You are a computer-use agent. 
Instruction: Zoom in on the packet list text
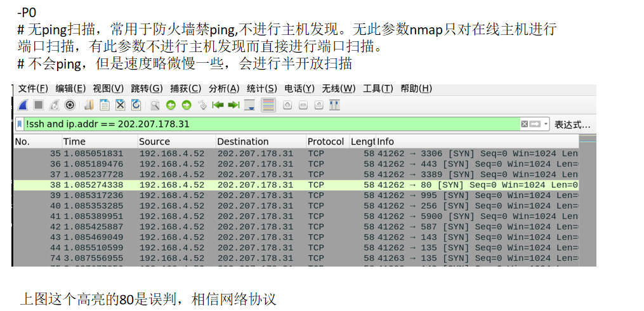287,105
